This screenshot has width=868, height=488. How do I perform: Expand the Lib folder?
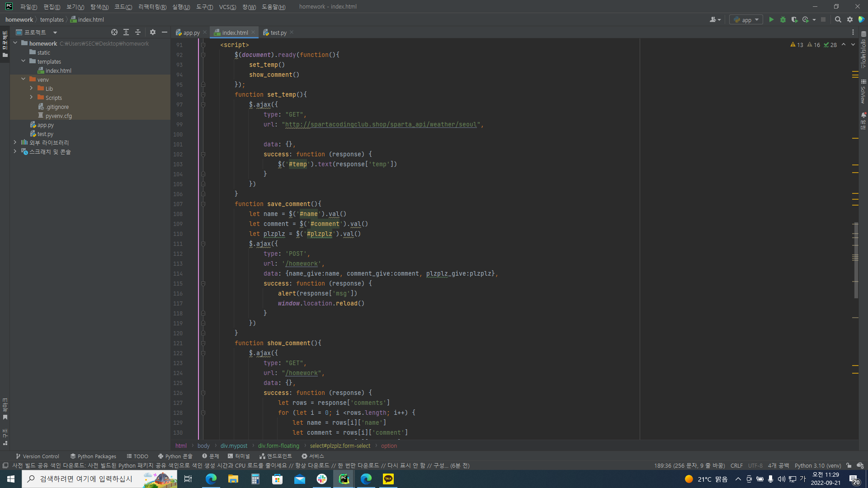point(32,89)
